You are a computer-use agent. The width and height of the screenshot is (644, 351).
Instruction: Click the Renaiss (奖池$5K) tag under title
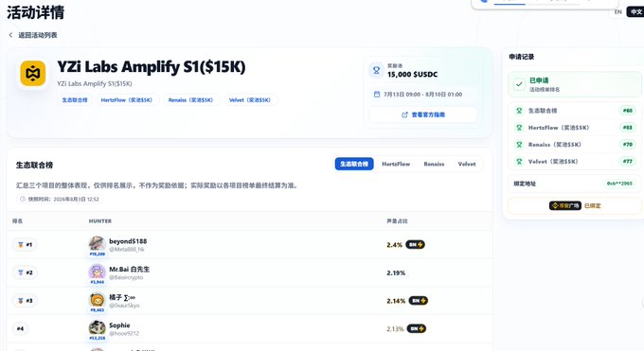191,100
